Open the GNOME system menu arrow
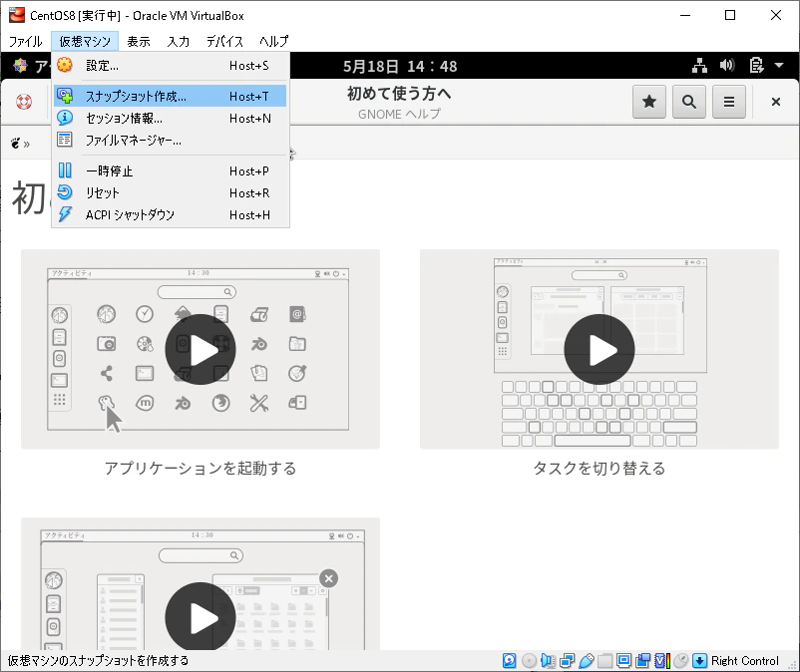 779,65
